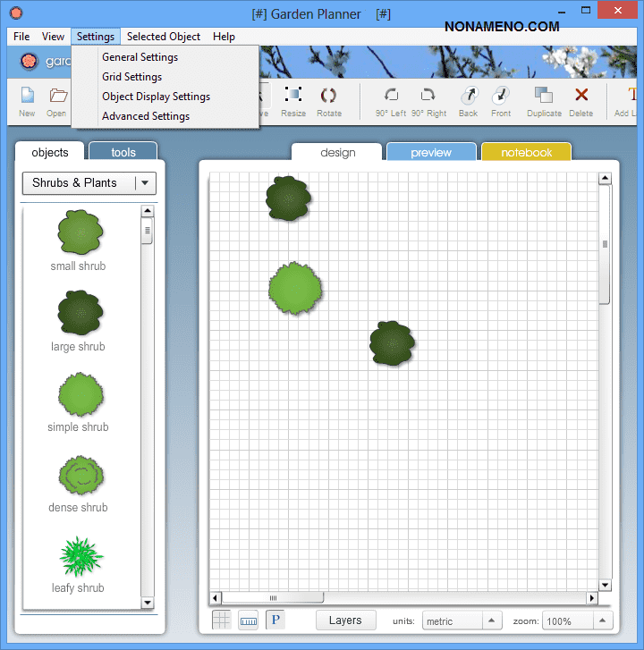Toggle the grid display button
This screenshot has height=650, width=644.
point(221,620)
